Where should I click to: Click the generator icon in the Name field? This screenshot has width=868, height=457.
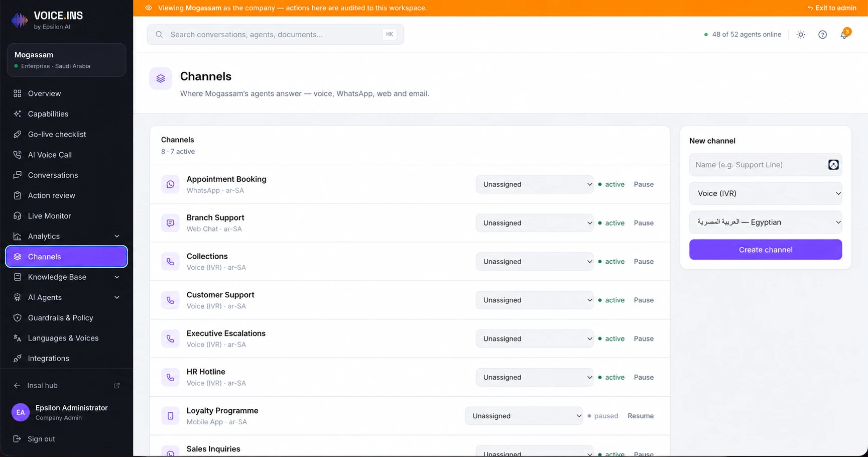(833, 165)
